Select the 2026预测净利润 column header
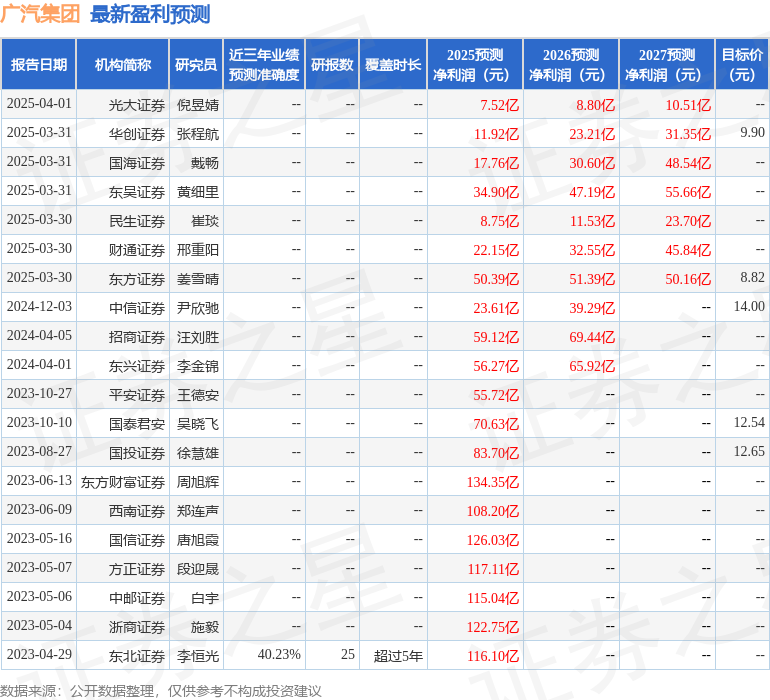This screenshot has width=770, height=700. (x=571, y=64)
